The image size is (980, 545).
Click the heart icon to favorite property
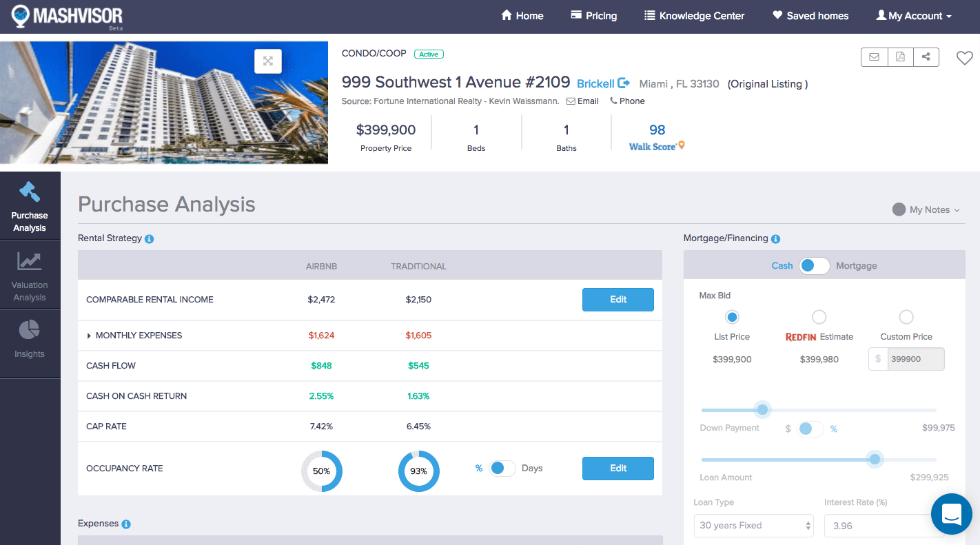964,59
